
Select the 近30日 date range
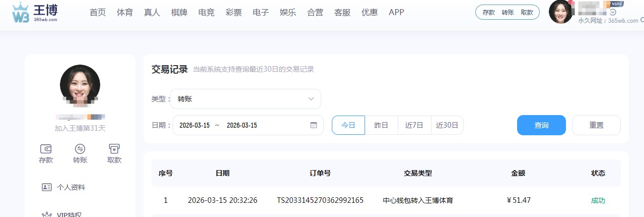coord(447,125)
